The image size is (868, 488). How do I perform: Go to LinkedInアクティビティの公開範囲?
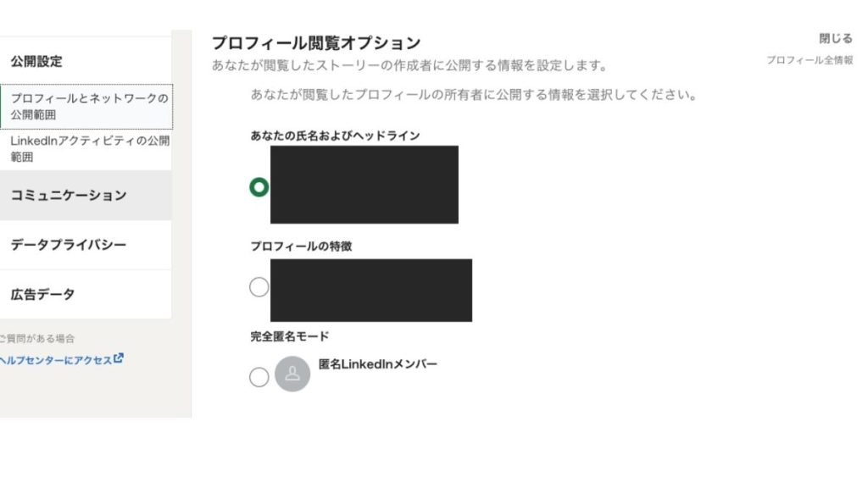click(89, 148)
